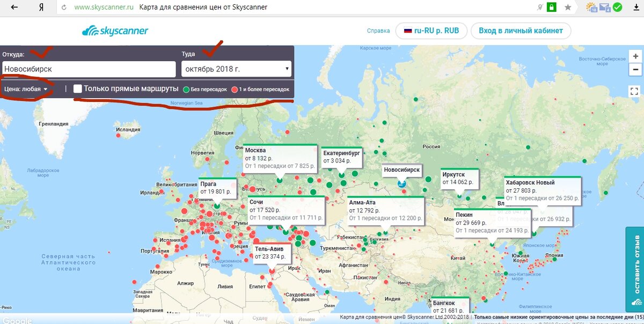Open the Цена: любая price dropdown
Image resolution: width=644 pixels, height=324 pixels.
pos(26,89)
